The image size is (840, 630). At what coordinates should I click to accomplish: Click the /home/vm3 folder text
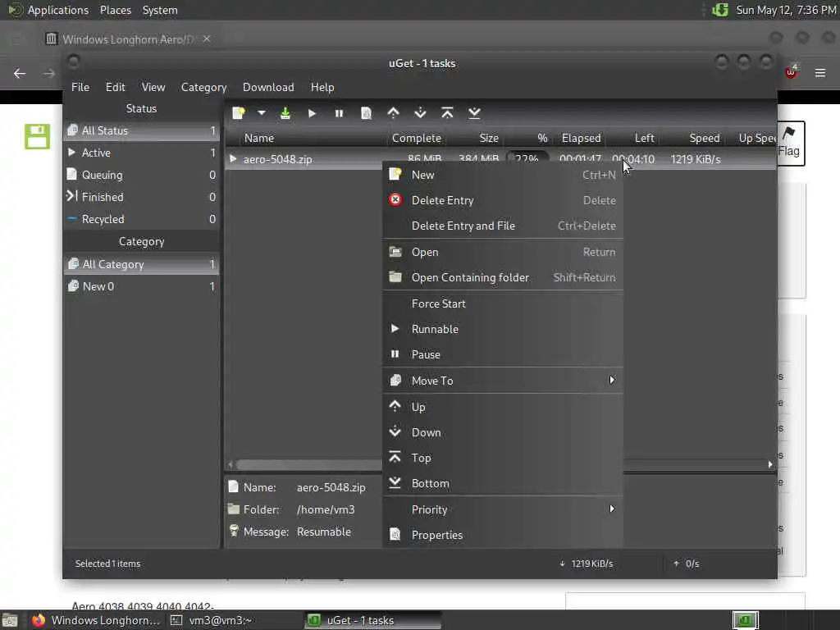tap(326, 509)
